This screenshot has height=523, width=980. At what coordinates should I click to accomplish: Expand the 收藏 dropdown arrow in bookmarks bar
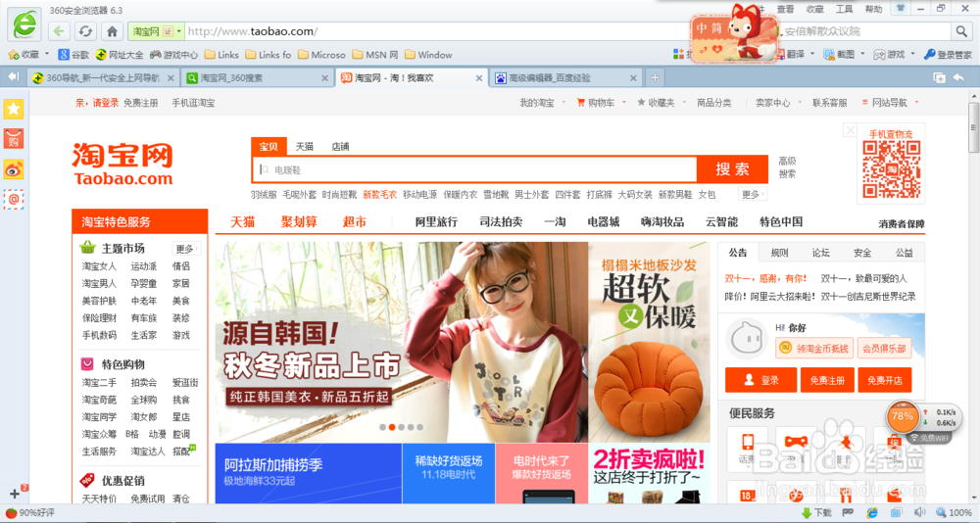coord(47,55)
